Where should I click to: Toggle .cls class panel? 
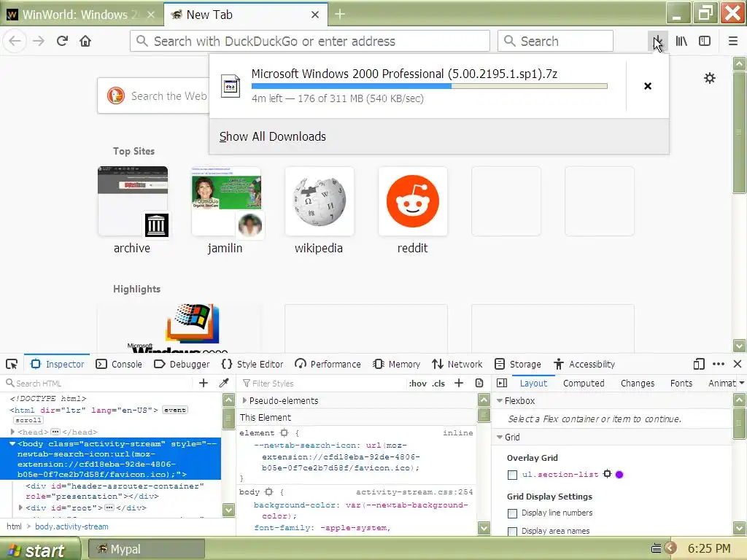(x=438, y=384)
